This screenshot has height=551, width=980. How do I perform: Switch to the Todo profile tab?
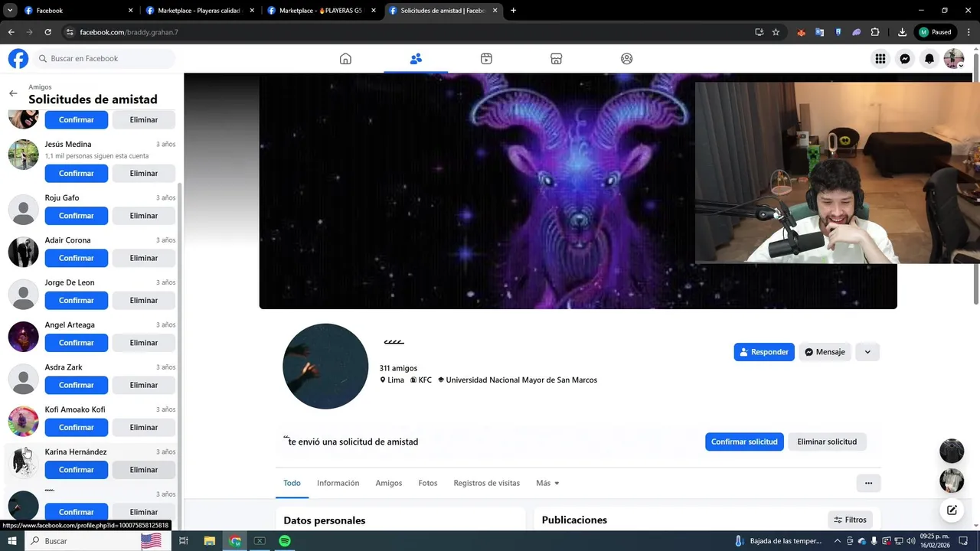292,484
